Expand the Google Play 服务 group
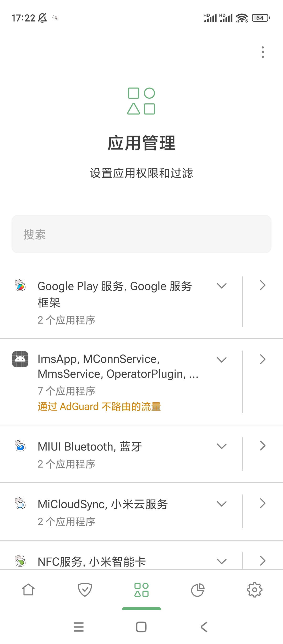Image resolution: width=283 pixels, height=644 pixels. (x=222, y=286)
